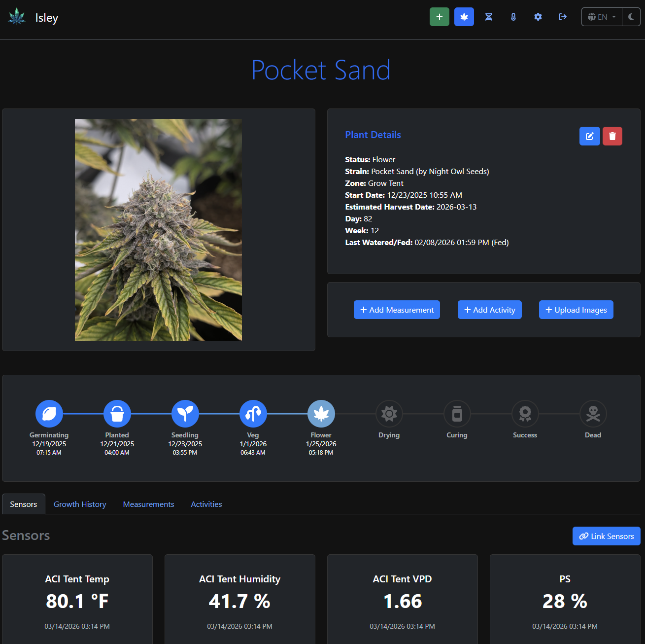This screenshot has width=645, height=644.
Task: Click the logout icon in the navbar
Action: click(x=562, y=16)
